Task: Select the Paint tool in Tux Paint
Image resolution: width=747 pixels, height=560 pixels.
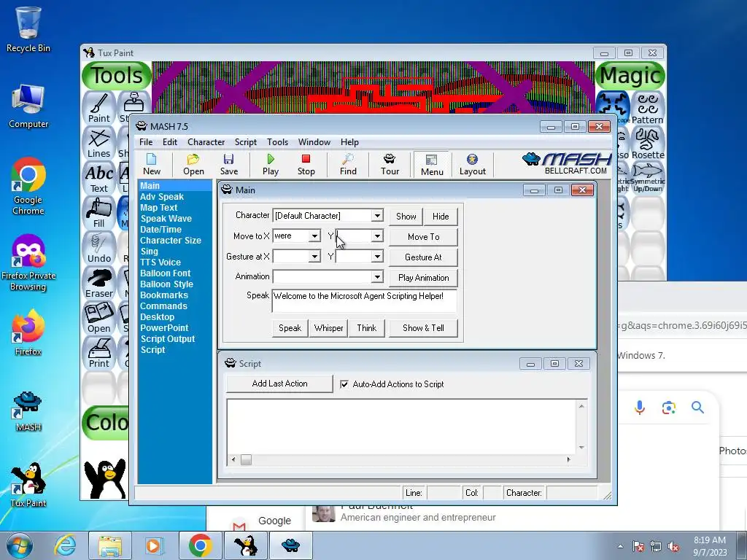Action: (99, 108)
